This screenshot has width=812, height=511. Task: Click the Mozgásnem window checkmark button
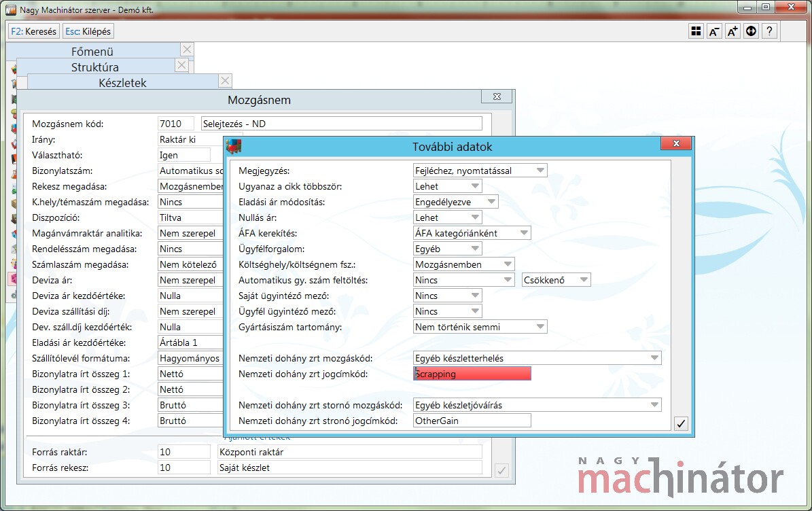(501, 471)
